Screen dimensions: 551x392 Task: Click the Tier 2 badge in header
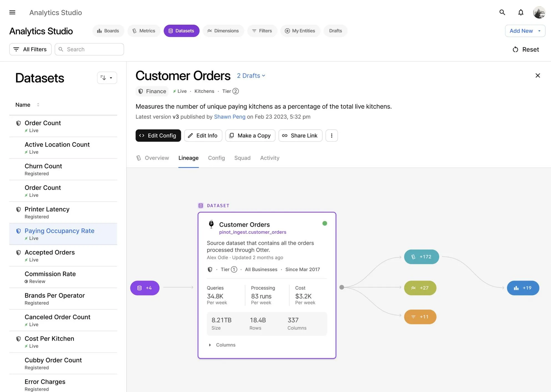coord(231,91)
